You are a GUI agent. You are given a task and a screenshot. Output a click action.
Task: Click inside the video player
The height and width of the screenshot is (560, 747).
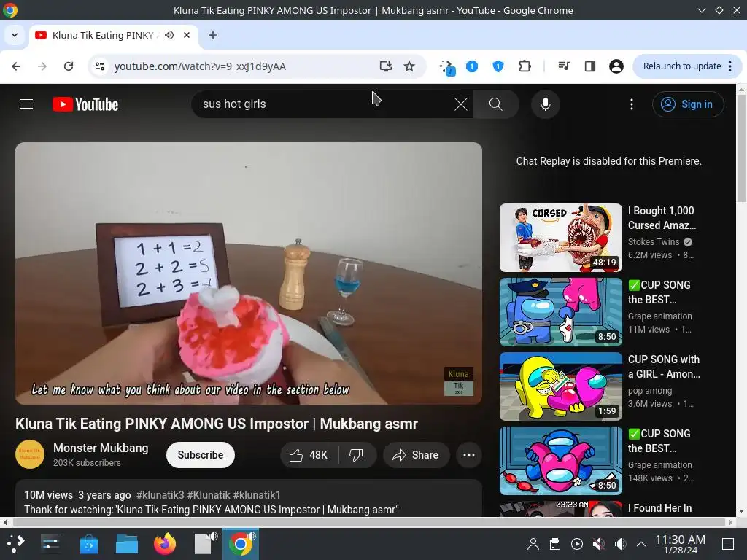pos(249,273)
